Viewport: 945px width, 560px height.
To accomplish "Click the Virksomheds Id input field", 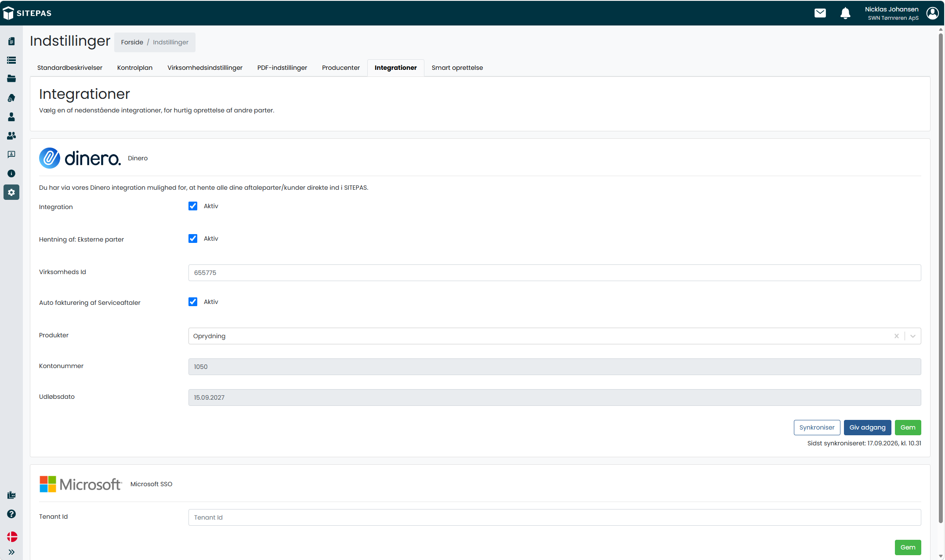I will [x=554, y=273].
